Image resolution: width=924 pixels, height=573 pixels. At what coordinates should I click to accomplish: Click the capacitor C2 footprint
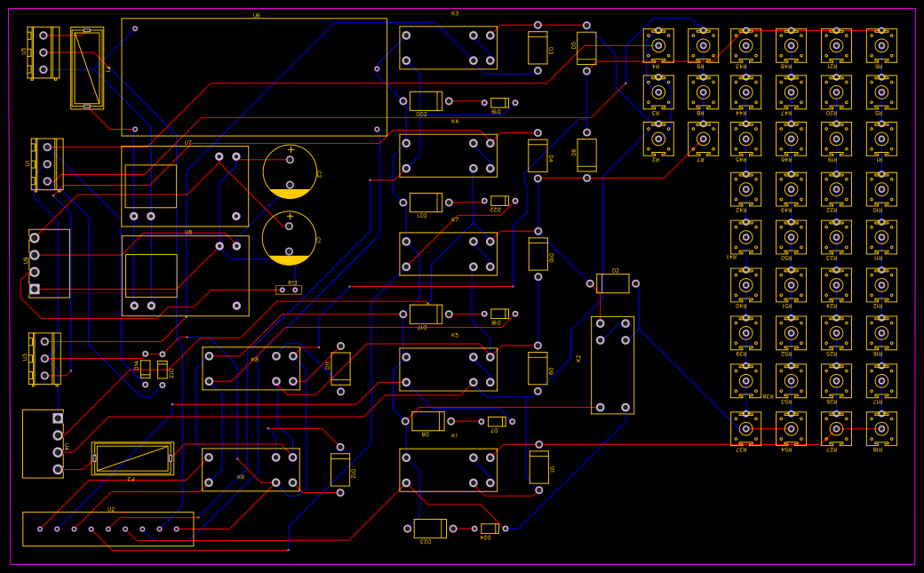[290, 171]
